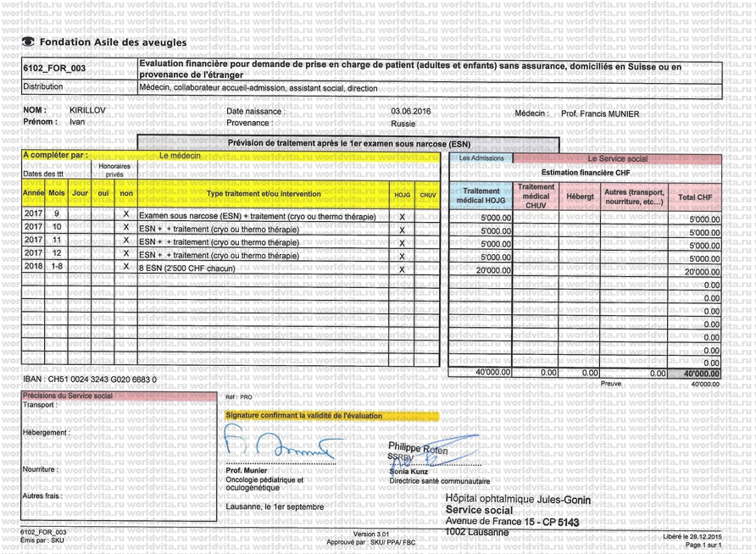756x554 pixels.
Task: Click the 'non' X mark in the 2017 month 12 row
Action: 126,252
